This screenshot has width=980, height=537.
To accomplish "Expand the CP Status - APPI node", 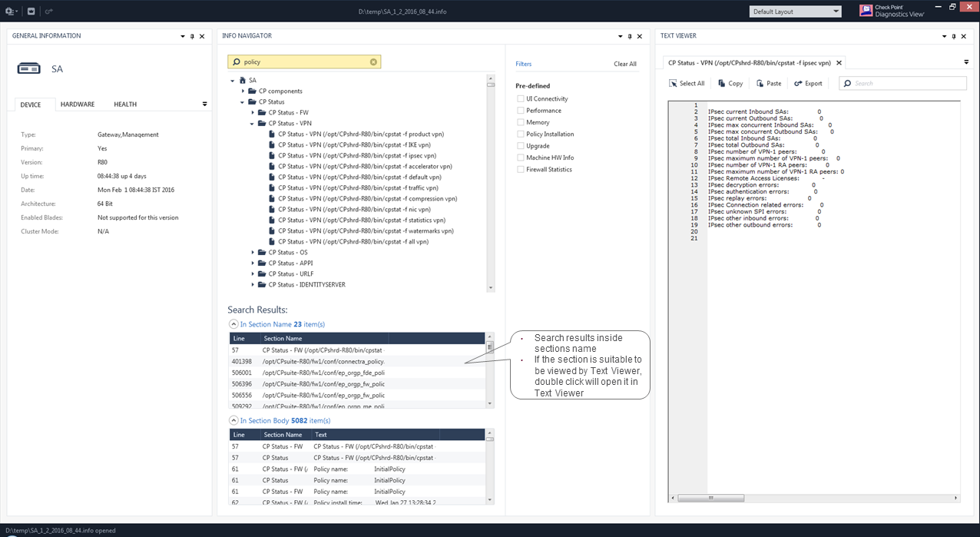I will click(253, 263).
